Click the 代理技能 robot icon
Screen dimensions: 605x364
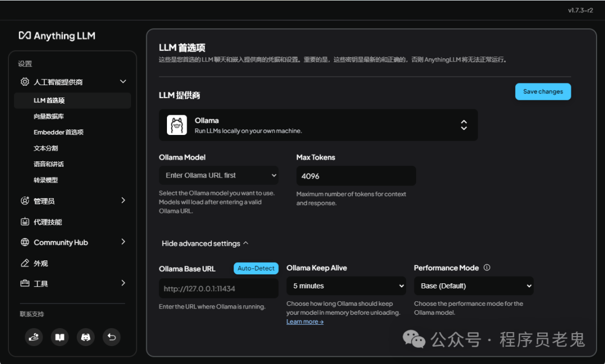(x=25, y=222)
